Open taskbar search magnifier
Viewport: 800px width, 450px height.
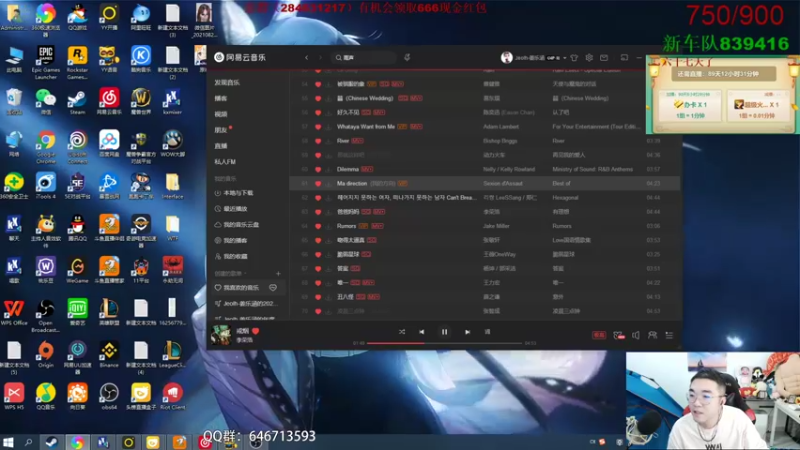tap(28, 442)
